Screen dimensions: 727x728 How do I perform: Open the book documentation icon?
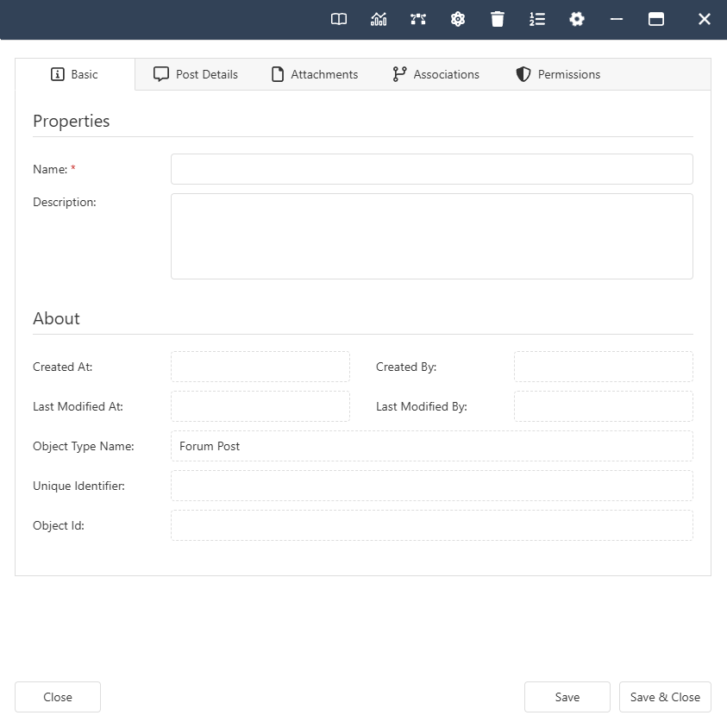pyautogui.click(x=339, y=19)
